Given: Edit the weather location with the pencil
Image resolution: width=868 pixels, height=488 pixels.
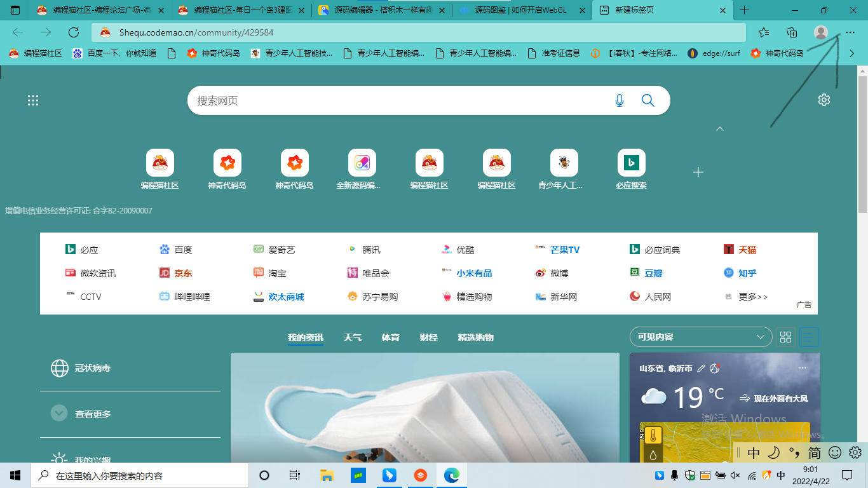Looking at the screenshot, I should click(702, 368).
